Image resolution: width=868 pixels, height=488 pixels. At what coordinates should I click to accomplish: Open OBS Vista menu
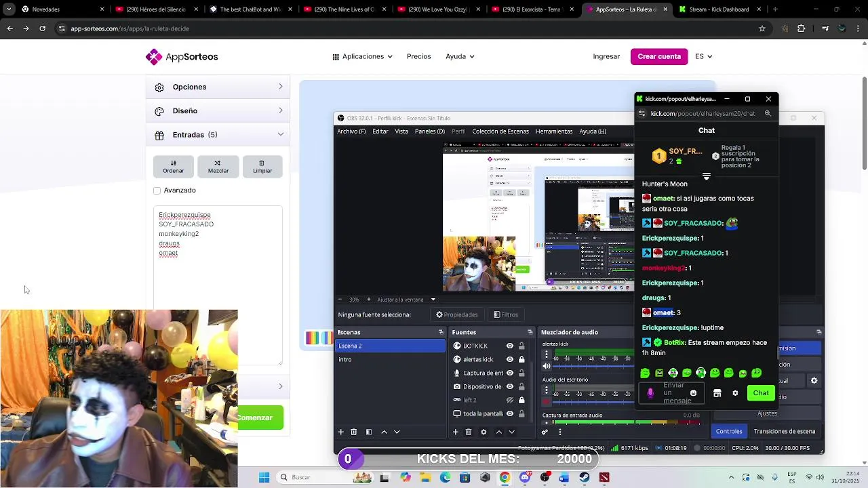click(401, 131)
